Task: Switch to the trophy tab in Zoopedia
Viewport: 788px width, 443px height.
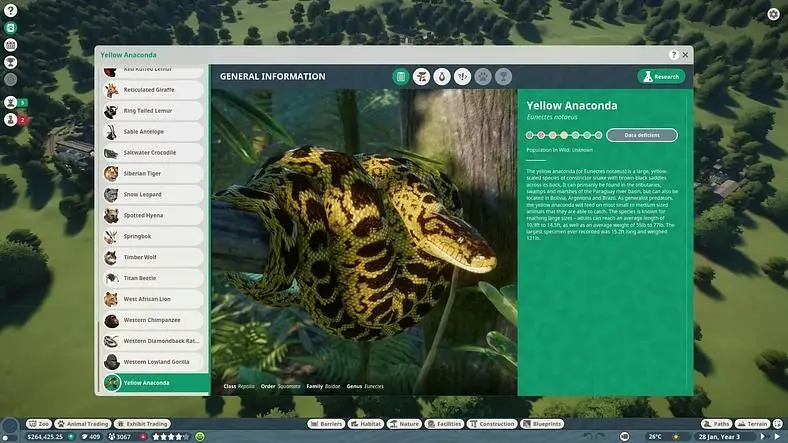Action: tap(504, 77)
